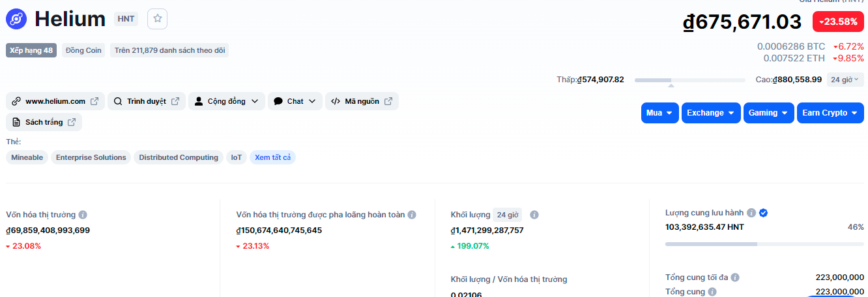
Task: Click the Đồng Coin badge
Action: [x=84, y=50]
